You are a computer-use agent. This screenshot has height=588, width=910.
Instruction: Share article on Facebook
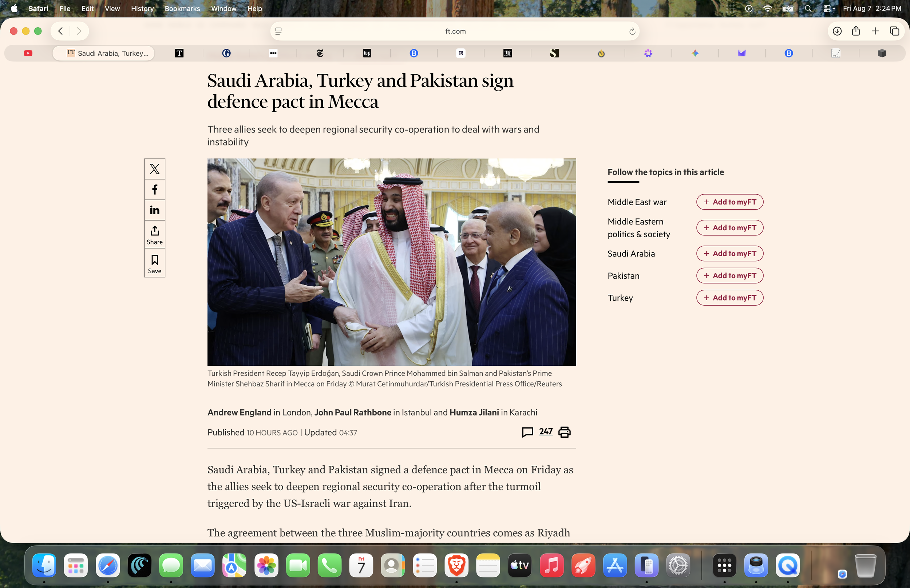point(155,189)
